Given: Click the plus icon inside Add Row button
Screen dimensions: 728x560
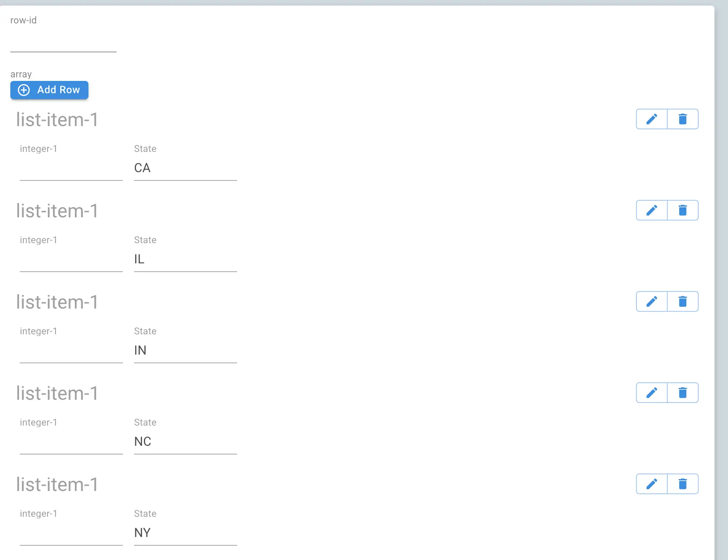Looking at the screenshot, I should (x=24, y=90).
